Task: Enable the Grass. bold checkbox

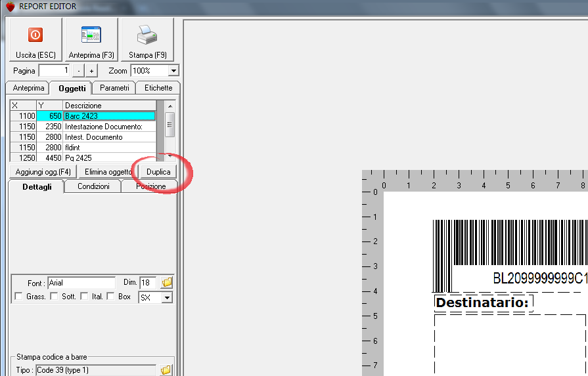Action: coord(18,296)
